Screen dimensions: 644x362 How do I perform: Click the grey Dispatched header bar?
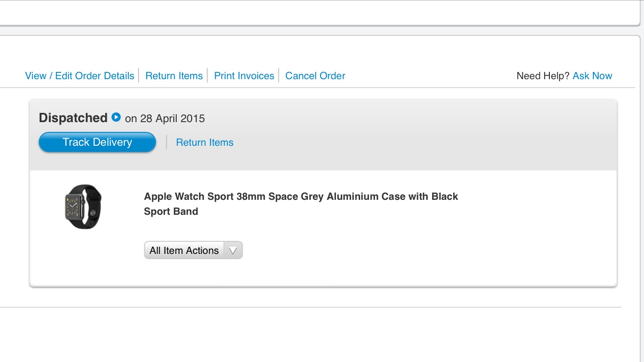(x=323, y=135)
